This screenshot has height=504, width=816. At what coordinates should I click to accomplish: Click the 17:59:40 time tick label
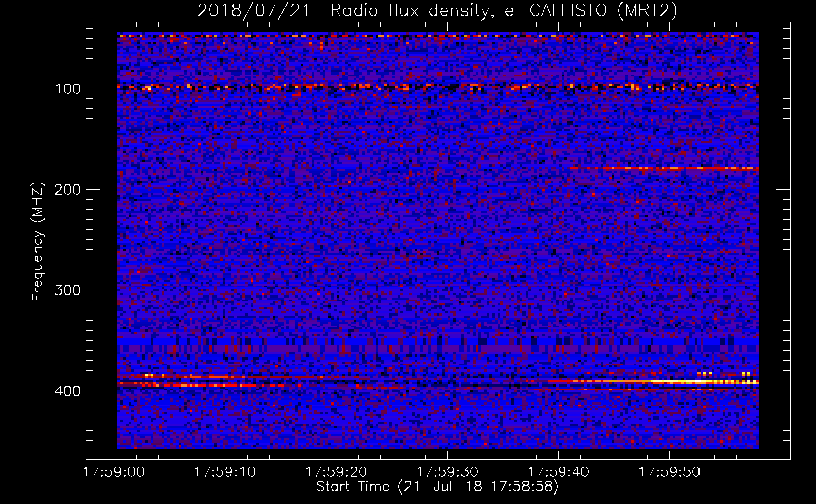(558, 472)
